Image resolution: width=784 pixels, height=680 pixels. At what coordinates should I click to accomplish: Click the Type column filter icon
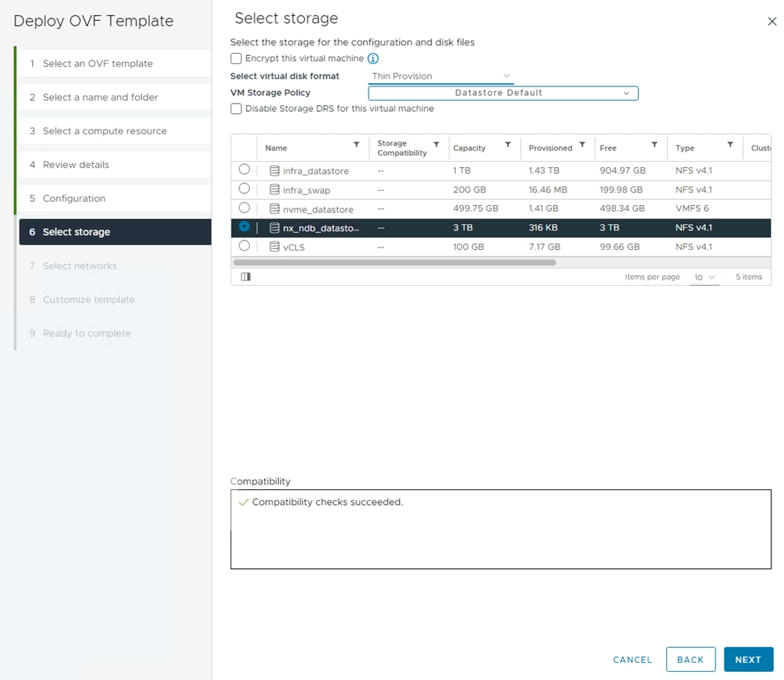coord(730,145)
